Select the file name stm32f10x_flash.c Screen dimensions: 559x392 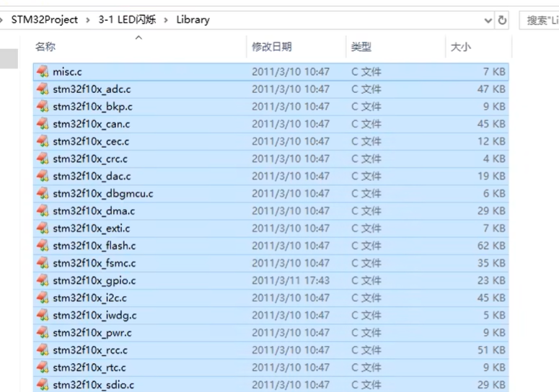94,246
